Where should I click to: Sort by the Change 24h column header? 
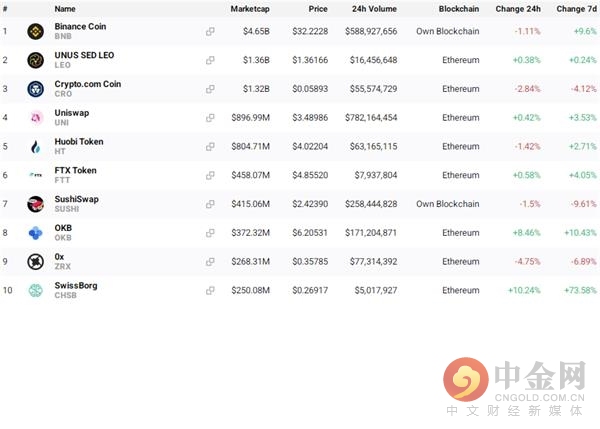pos(518,9)
